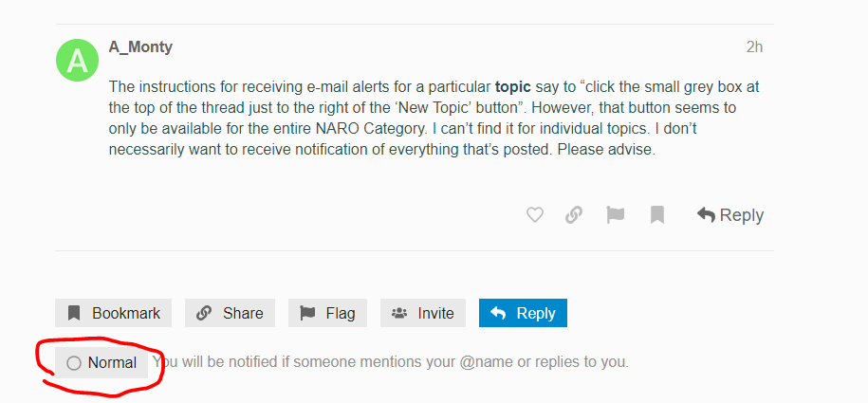Click the link glyph in Share button
The height and width of the screenshot is (403, 868).
click(204, 313)
